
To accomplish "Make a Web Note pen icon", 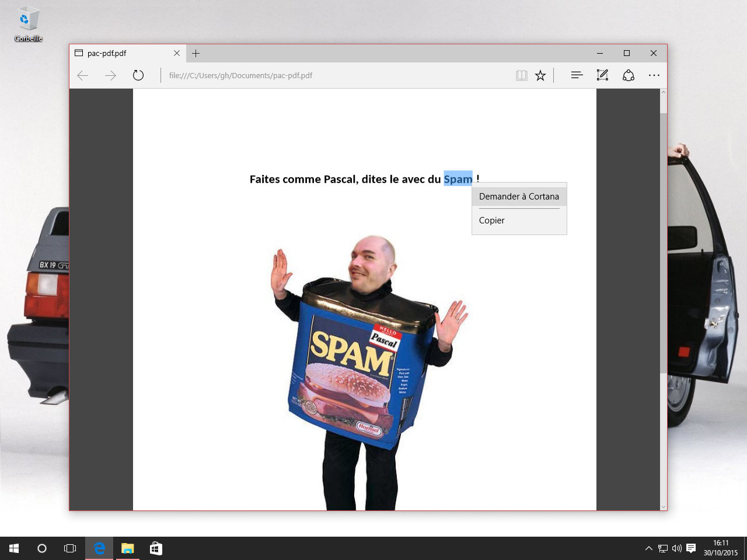I will tap(603, 75).
